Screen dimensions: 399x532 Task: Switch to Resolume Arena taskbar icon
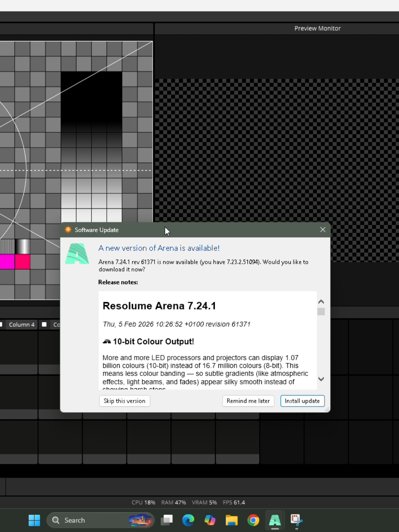coord(275,520)
